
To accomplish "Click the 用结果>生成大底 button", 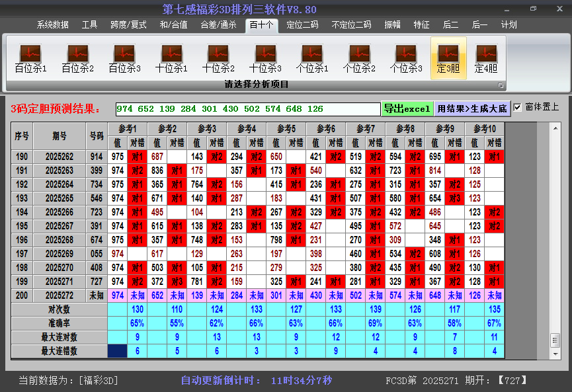I will pos(472,108).
